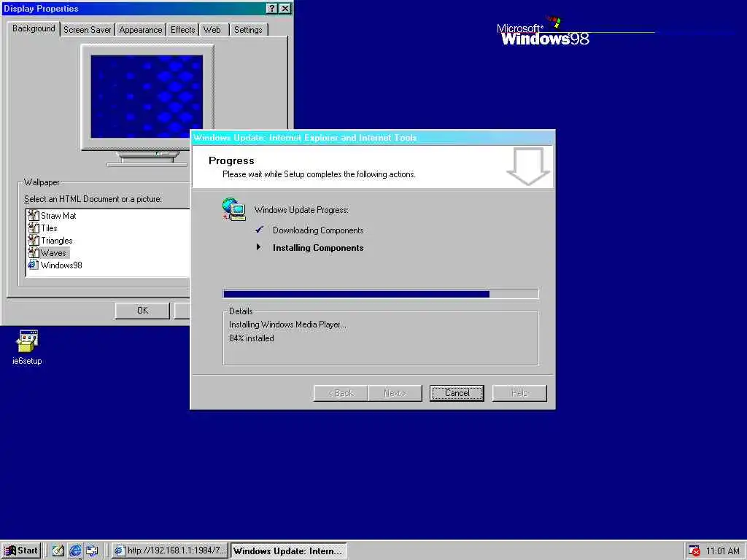
Task: Confirm Display Properties with OK
Action: 142,311
